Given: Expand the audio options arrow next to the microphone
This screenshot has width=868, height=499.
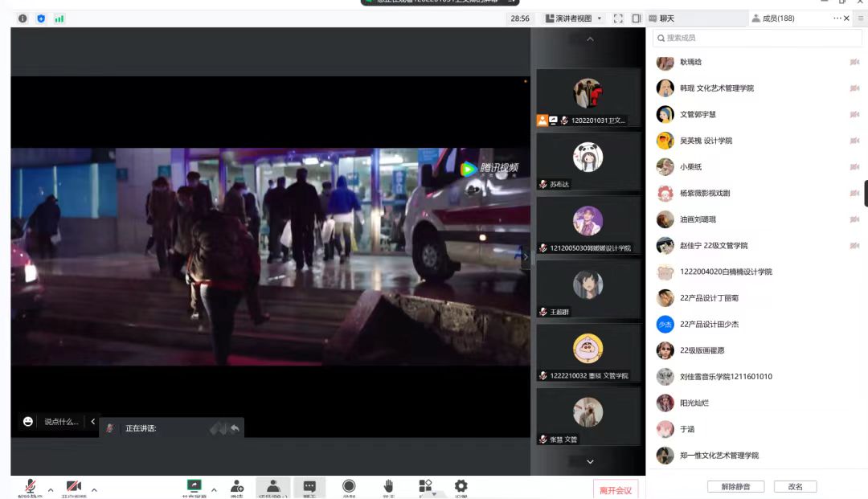Looking at the screenshot, I should tap(51, 489).
